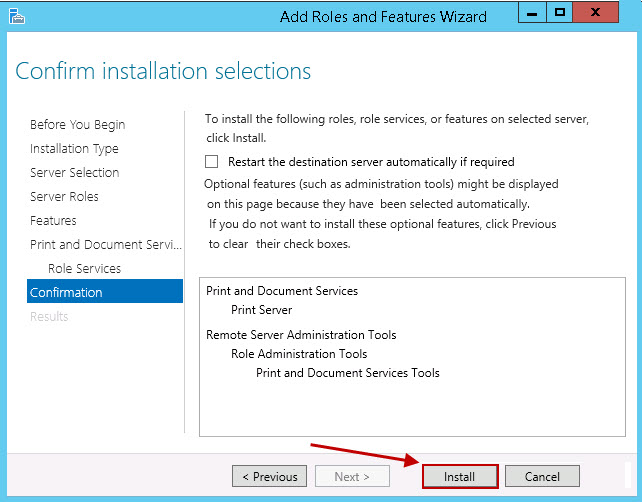Screen dimensions: 642x502
Task: Select the highlighted Confirmation step
Action: point(66,292)
